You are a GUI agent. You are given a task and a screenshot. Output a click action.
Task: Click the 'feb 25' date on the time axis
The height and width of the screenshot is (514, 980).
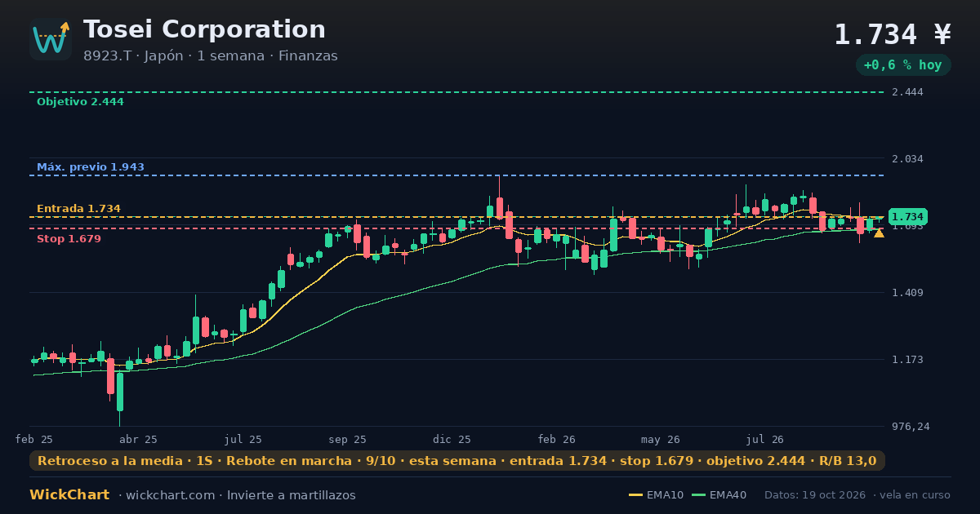click(34, 440)
